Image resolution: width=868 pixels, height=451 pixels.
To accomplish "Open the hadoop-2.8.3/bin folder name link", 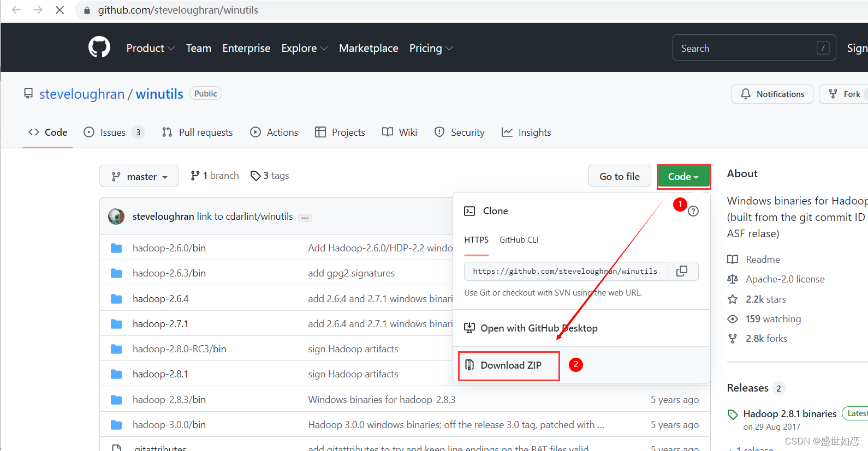I will click(169, 400).
